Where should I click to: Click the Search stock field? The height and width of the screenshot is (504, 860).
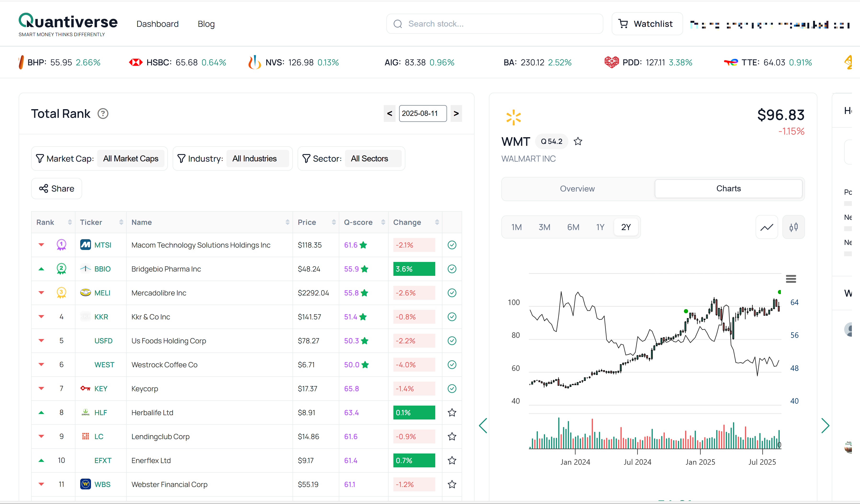[x=494, y=24]
